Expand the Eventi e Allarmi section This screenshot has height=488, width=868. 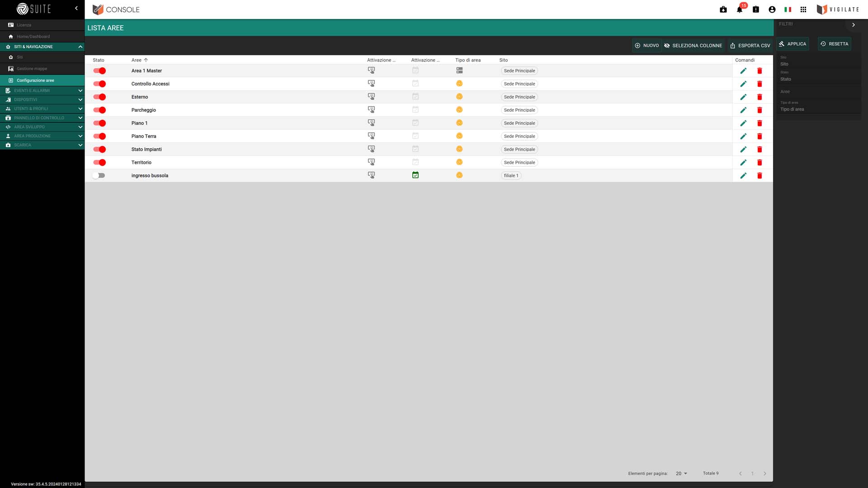pos(42,90)
